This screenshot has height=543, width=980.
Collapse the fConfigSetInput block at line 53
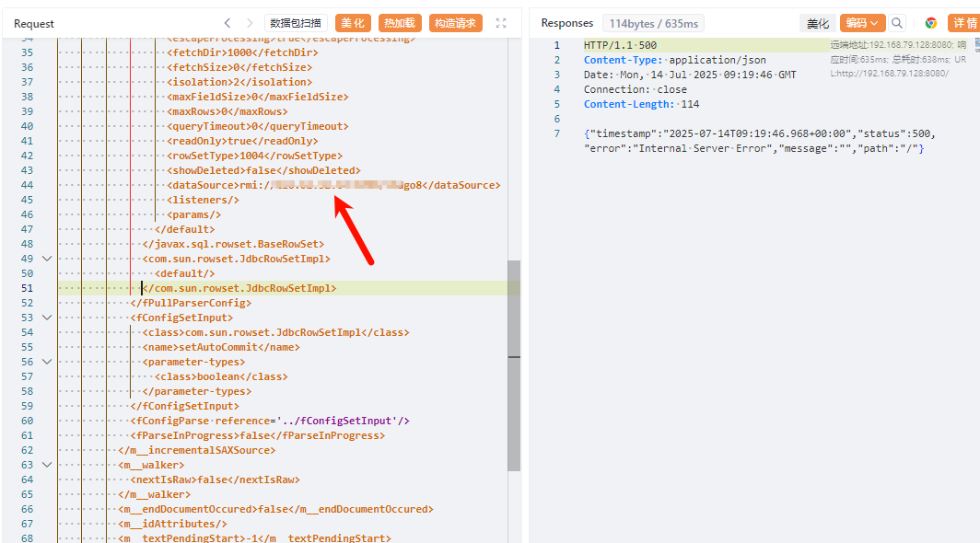(x=47, y=318)
